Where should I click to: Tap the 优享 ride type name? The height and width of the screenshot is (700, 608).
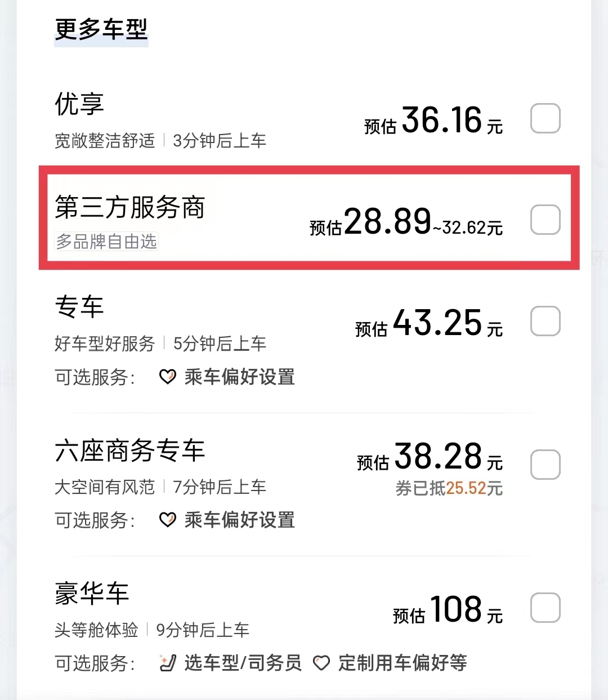click(79, 104)
